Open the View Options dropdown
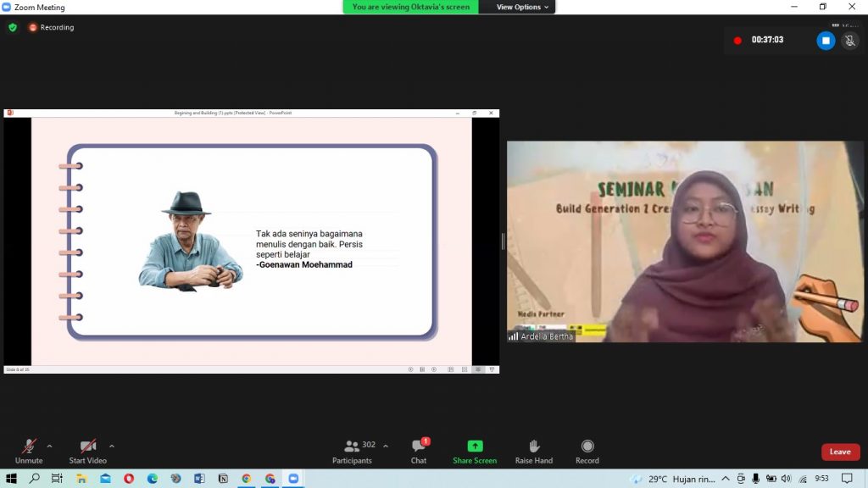The height and width of the screenshot is (488, 868). coord(522,7)
